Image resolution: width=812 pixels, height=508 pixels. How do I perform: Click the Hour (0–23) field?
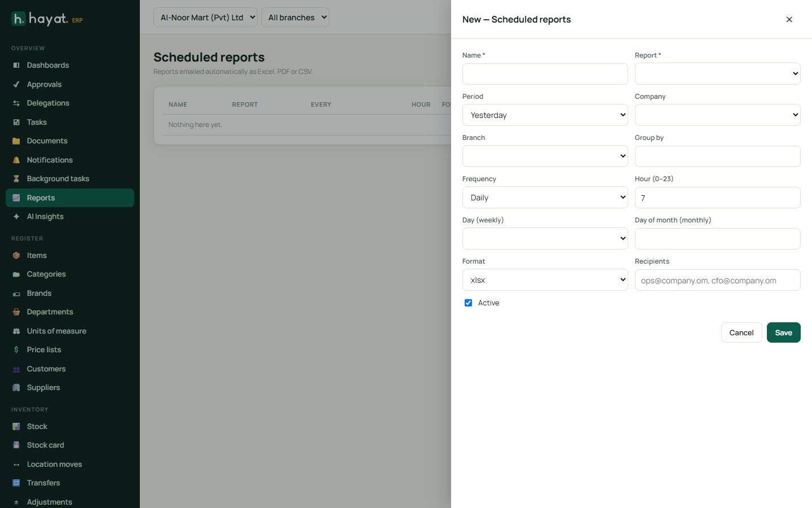coord(717,198)
